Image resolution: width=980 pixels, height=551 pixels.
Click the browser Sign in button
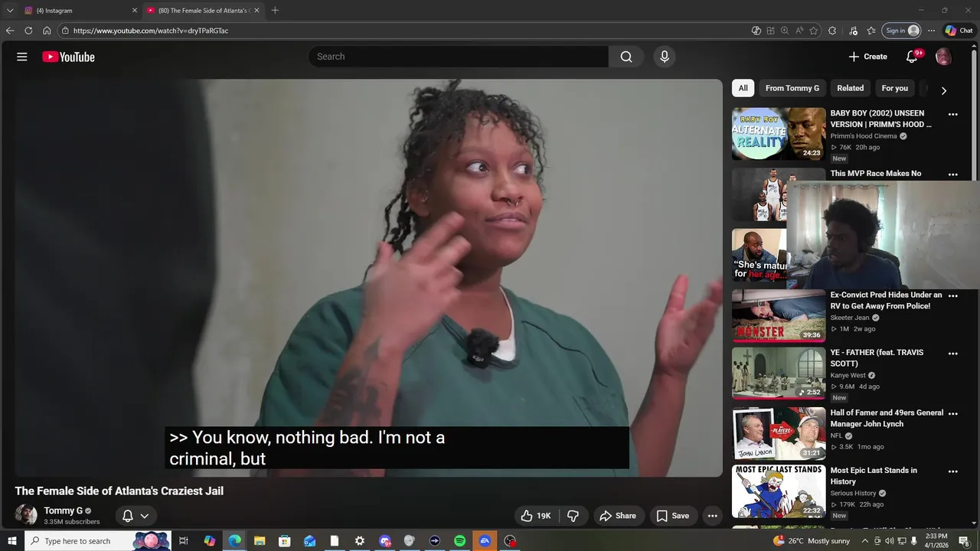point(902,31)
